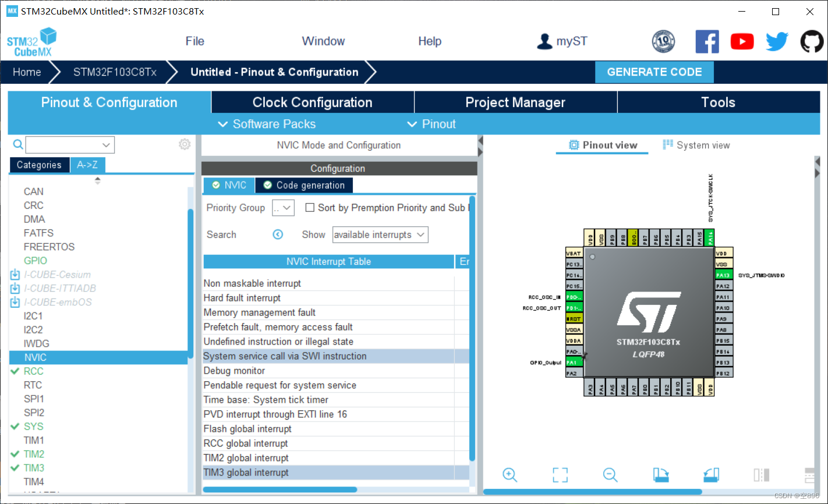Select FREERTOS in the peripheral list
Viewport: 828px width, 504px height.
click(49, 247)
